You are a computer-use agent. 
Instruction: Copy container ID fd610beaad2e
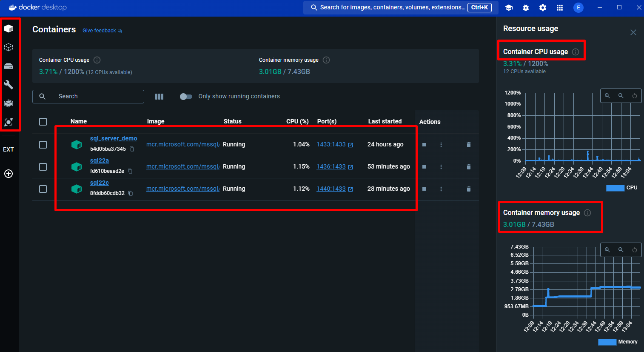(x=130, y=171)
